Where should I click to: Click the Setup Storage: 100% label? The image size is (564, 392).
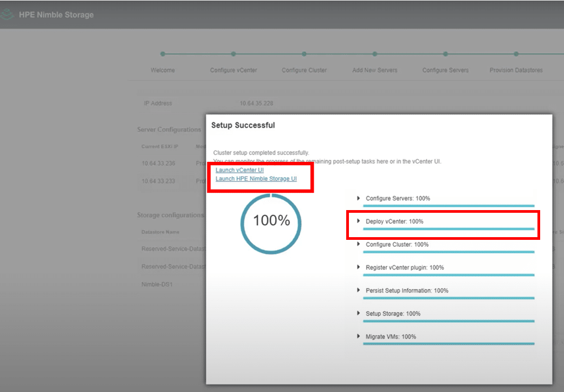[393, 313]
